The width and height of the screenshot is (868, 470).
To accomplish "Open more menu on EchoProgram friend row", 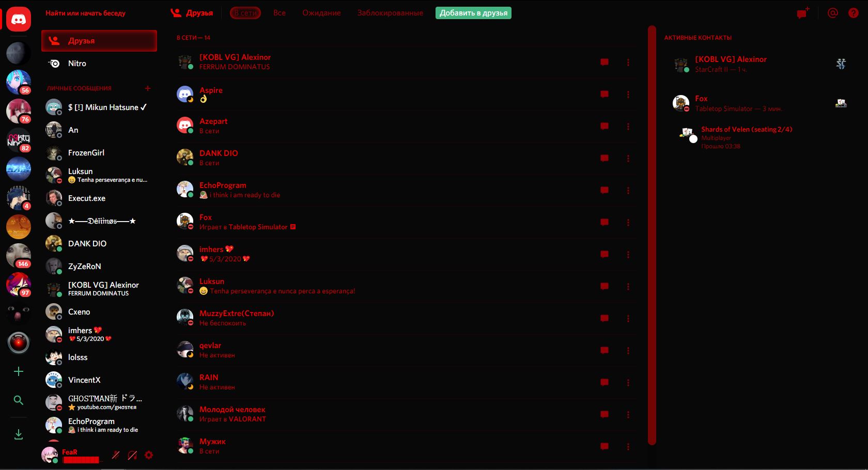I will (628, 191).
